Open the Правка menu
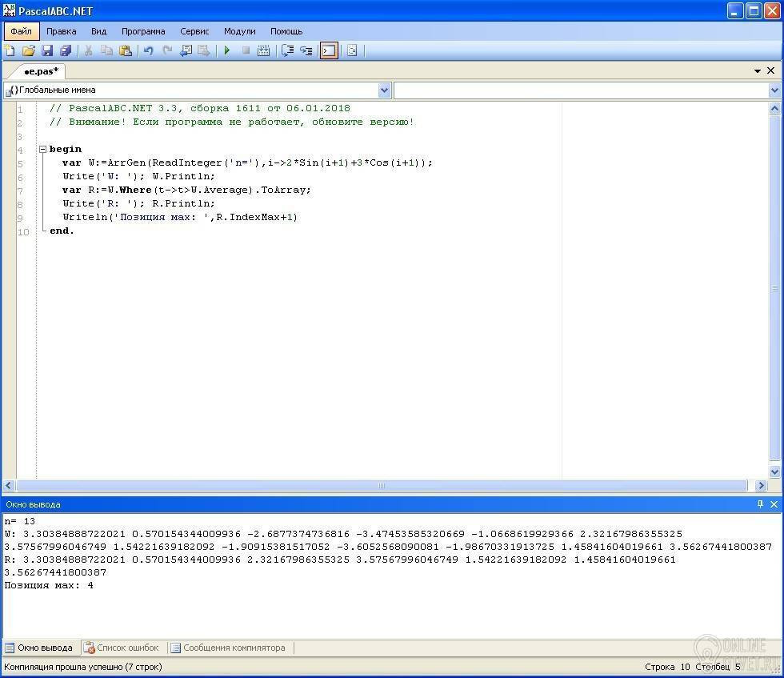Viewport: 784px width, 678px height. (62, 31)
